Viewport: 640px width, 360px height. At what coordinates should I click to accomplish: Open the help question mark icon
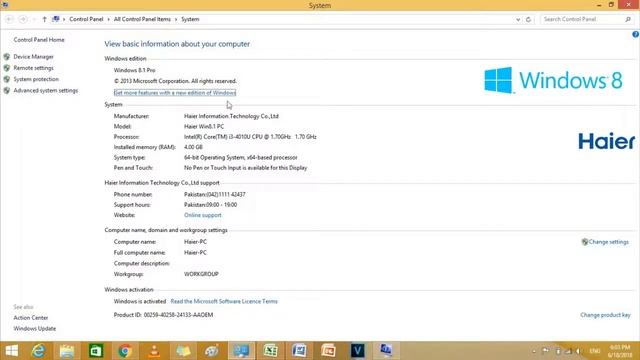636,35
